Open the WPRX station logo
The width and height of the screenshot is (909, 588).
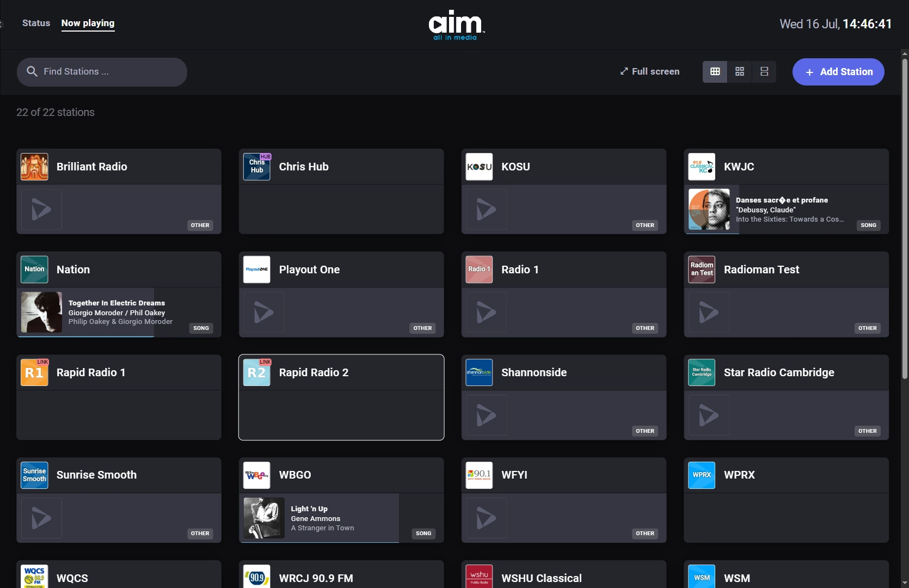[702, 475]
